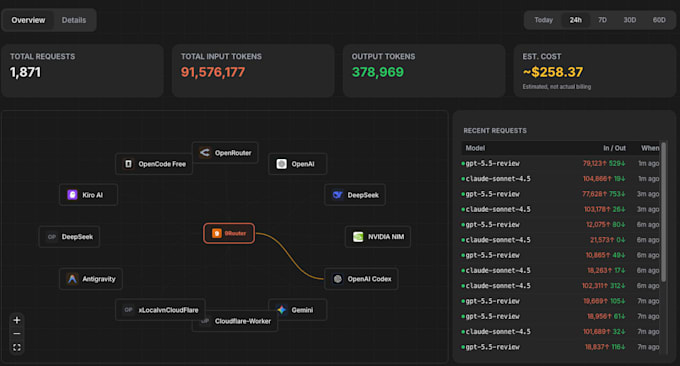Open the claude-sonnet-4.5 request with 102,311 input
The width and height of the screenshot is (680, 366).
(x=560, y=286)
